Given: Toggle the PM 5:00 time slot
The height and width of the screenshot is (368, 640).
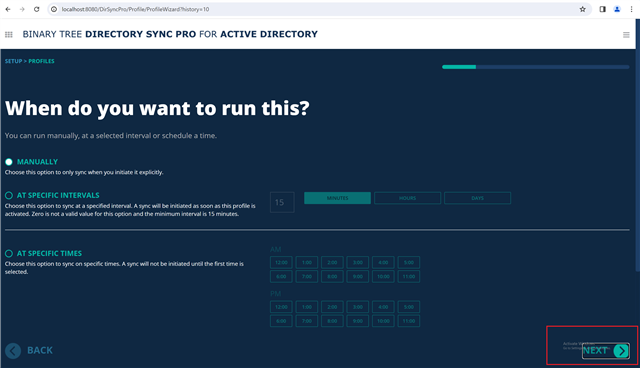Looking at the screenshot, I should point(409,307).
